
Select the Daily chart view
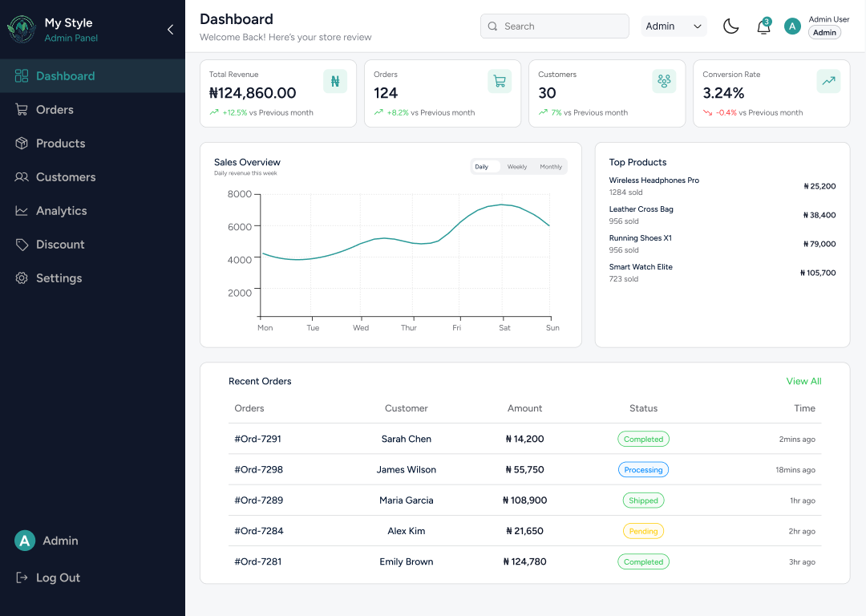[x=485, y=166]
